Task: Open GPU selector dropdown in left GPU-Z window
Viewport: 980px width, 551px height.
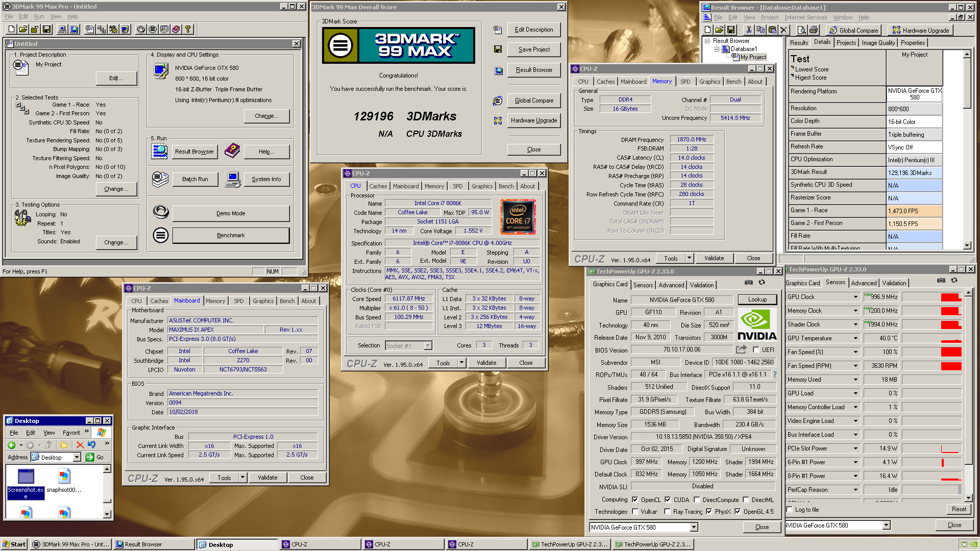Action: click(693, 528)
